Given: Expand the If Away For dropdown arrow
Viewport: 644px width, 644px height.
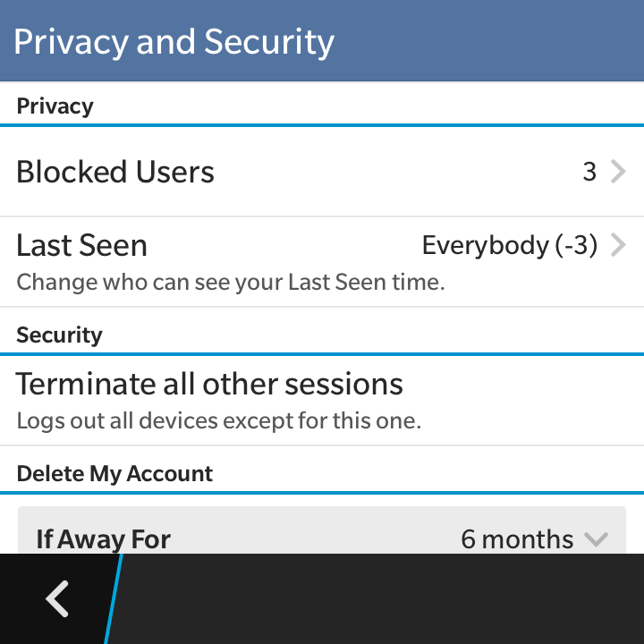Looking at the screenshot, I should (596, 539).
